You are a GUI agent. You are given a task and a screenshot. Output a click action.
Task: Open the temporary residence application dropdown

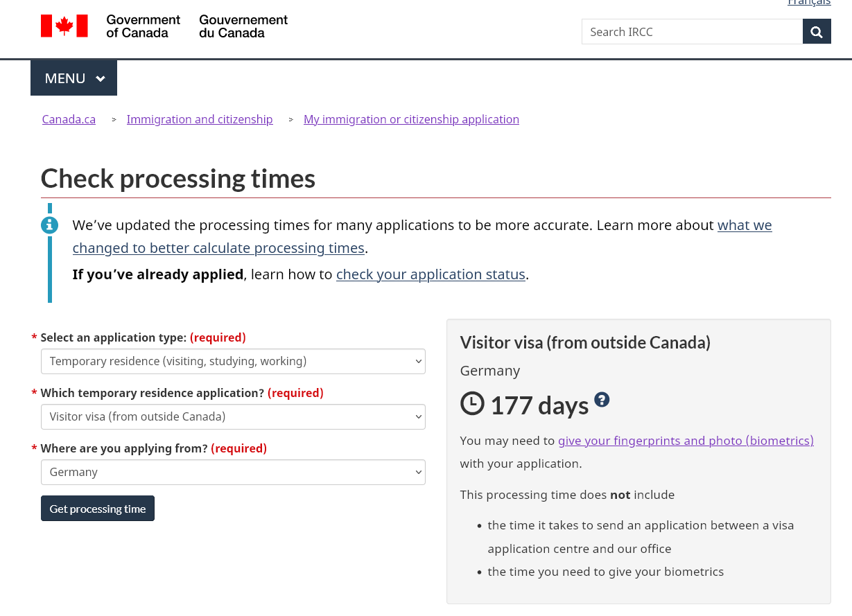click(233, 416)
